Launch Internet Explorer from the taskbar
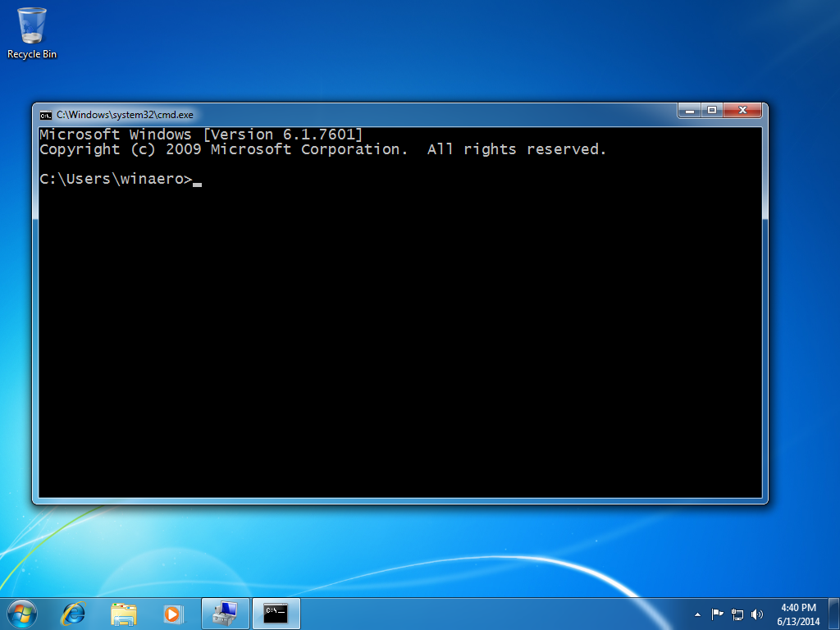The width and height of the screenshot is (840, 630). [73, 613]
